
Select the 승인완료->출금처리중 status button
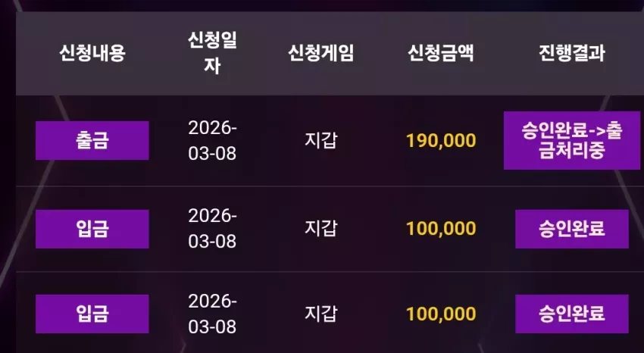point(572,140)
